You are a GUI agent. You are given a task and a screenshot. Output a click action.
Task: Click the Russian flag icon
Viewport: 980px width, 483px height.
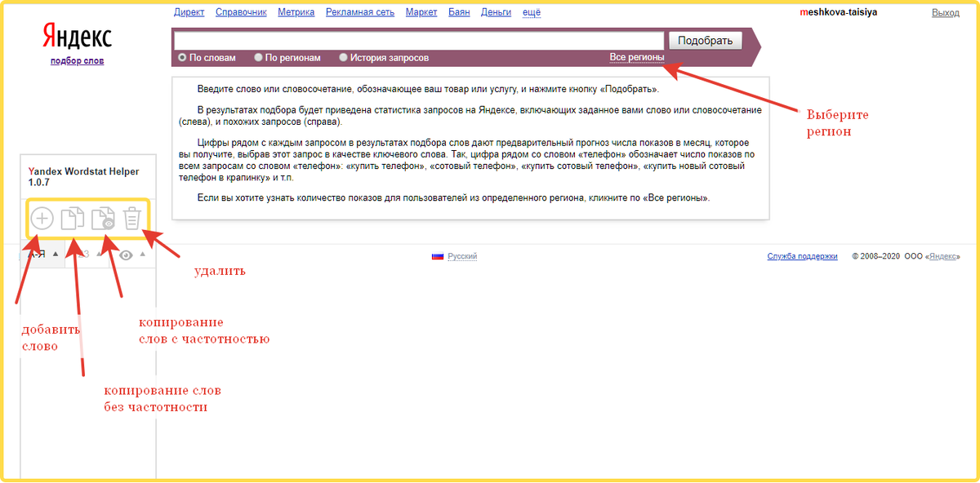coord(438,256)
